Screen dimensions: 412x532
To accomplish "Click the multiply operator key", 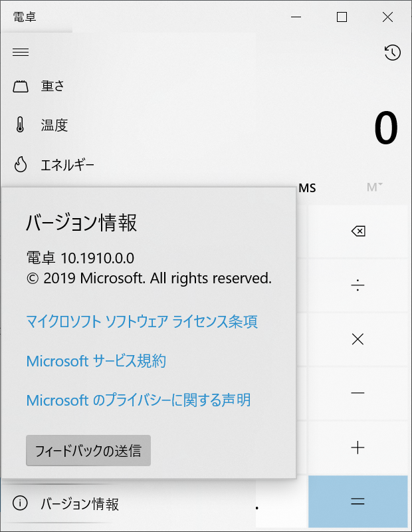I will pos(358,339).
